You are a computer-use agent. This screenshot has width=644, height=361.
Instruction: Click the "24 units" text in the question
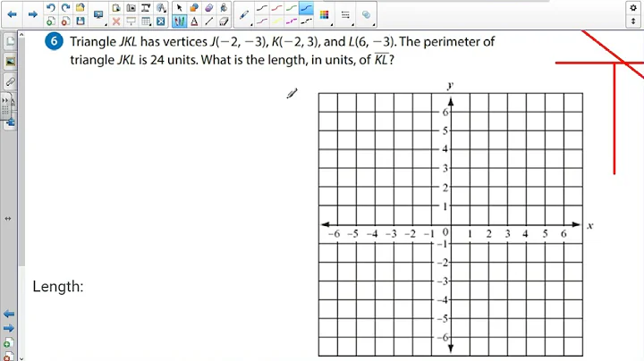pos(174,60)
